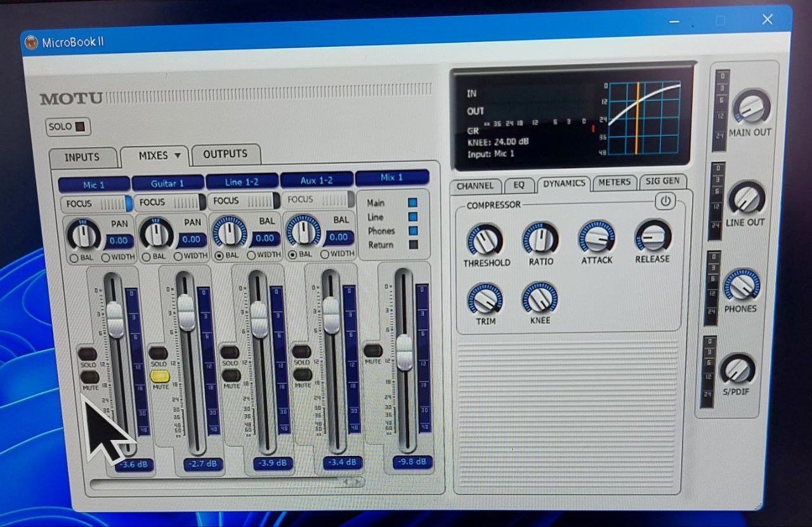Switch to the INPUTS tab
812x527 pixels.
coord(82,157)
